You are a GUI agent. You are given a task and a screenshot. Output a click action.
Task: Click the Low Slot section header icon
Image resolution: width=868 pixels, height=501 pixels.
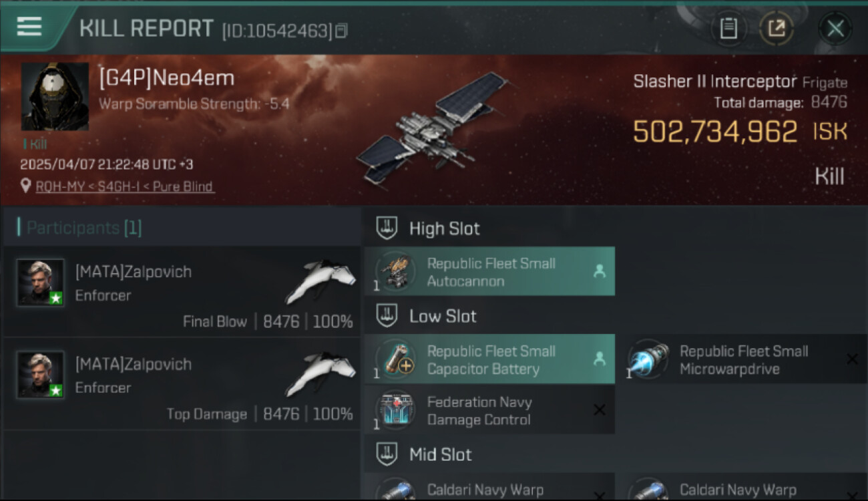point(387,316)
